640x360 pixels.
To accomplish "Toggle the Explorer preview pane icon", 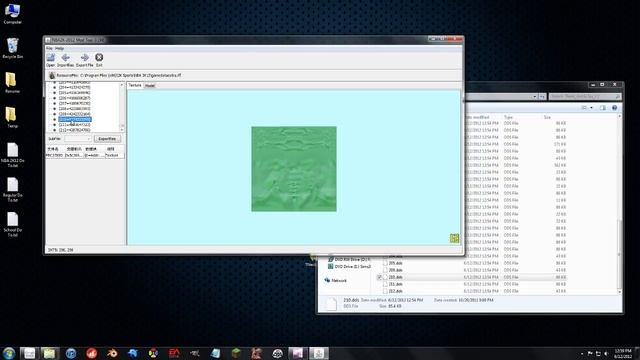I will [602, 108].
